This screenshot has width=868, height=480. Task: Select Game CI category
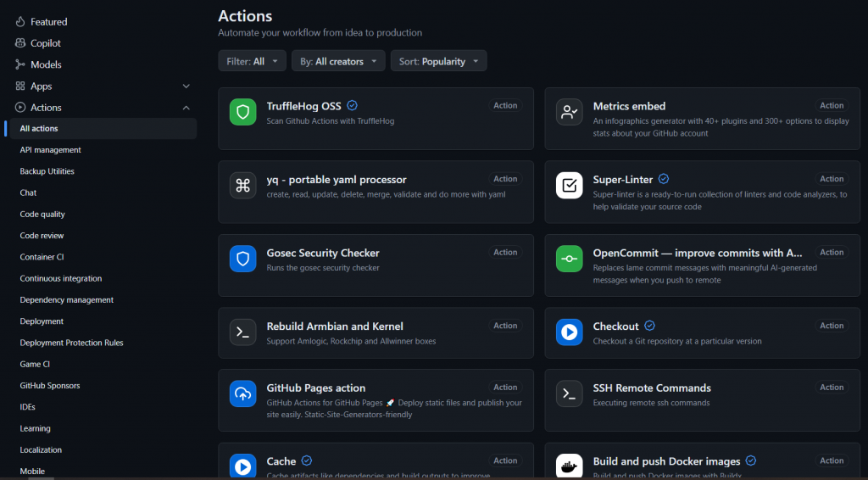35,365
